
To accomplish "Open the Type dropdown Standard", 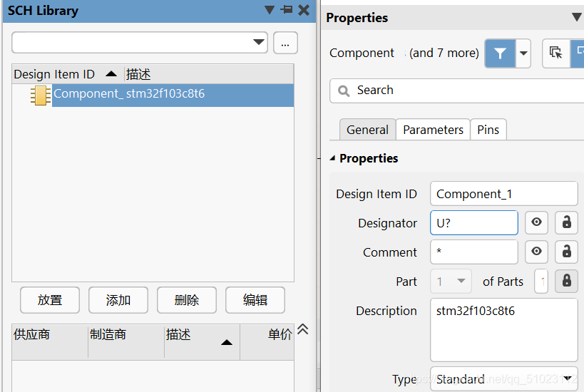I will [503, 379].
